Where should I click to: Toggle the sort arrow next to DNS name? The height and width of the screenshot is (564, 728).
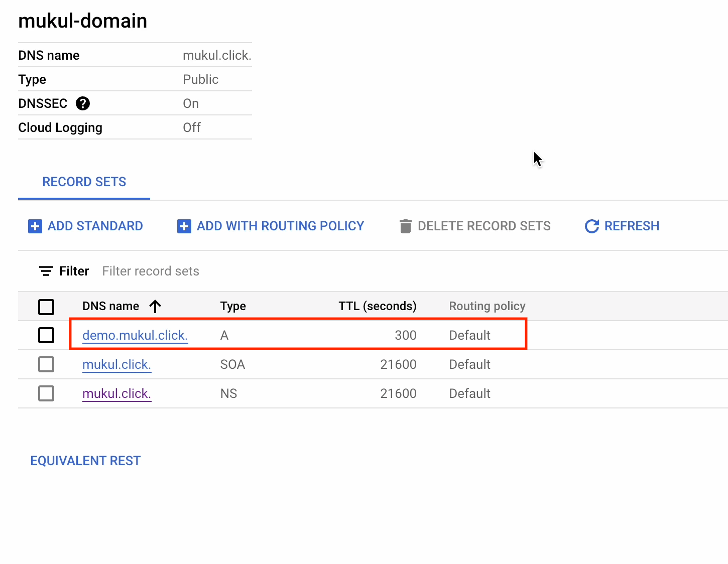click(x=155, y=306)
